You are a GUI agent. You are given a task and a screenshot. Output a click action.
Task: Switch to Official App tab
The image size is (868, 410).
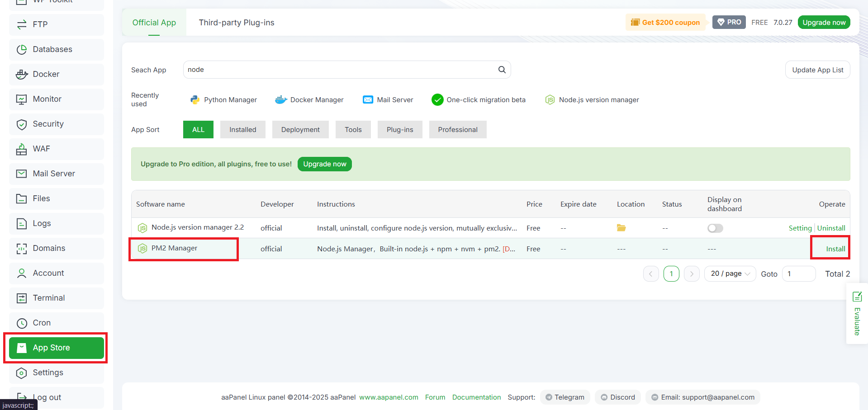tap(154, 23)
